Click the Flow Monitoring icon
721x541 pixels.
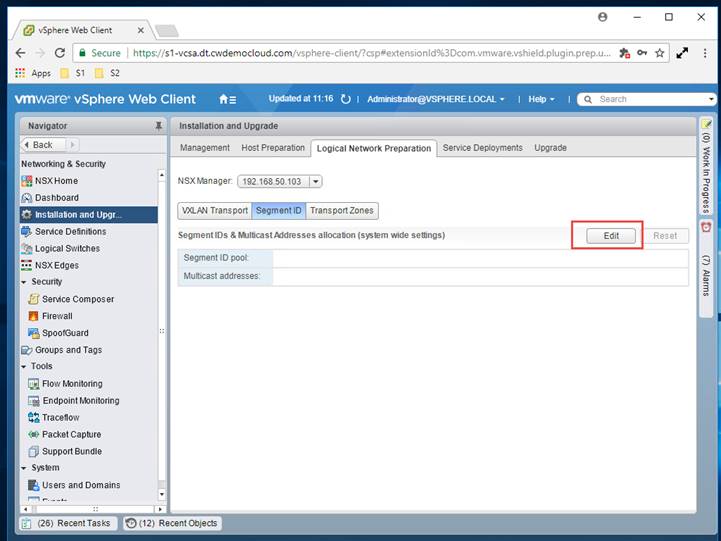pyautogui.click(x=34, y=384)
